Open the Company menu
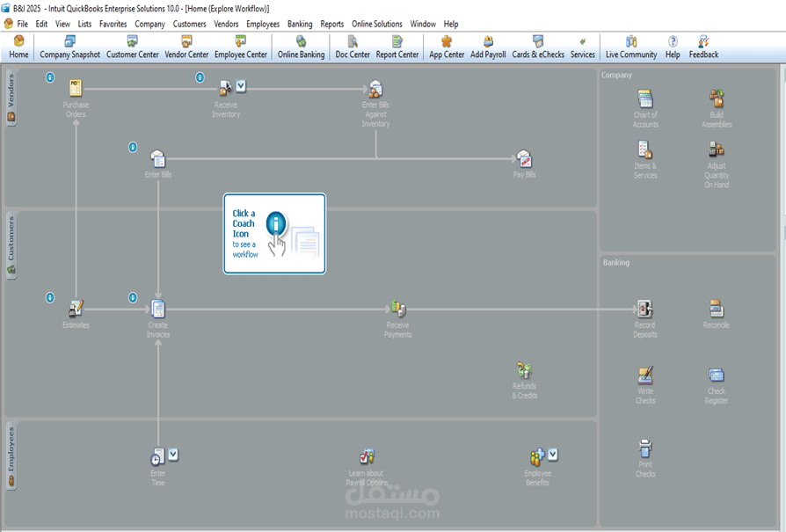 149,24
